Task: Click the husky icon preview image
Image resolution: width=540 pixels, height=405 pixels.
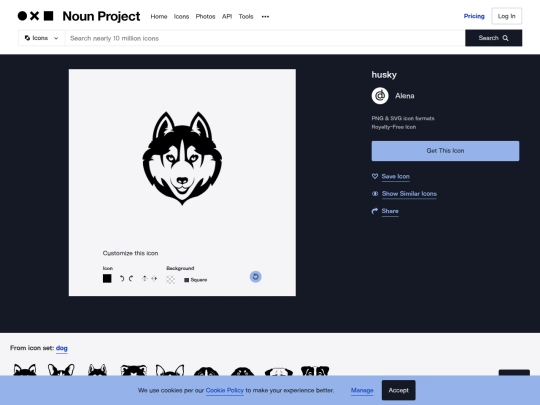Action: 182,158
